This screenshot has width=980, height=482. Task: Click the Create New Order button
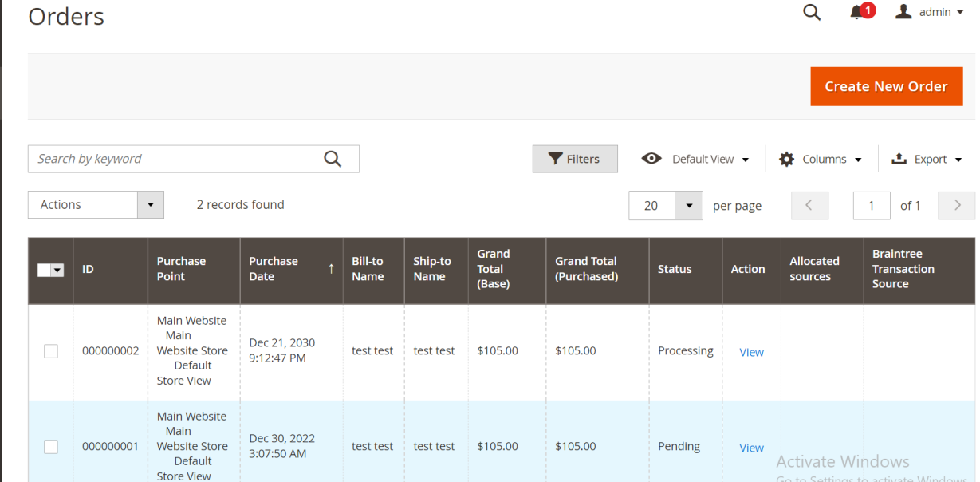tap(886, 86)
